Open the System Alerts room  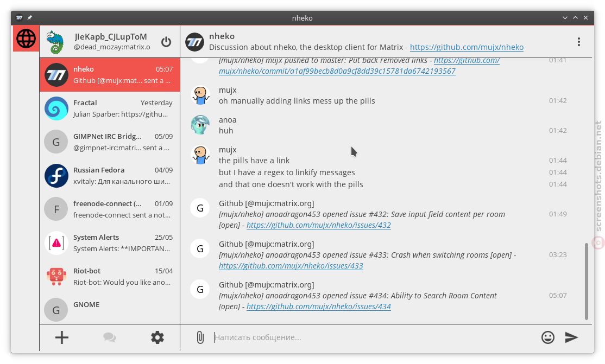coord(110,243)
